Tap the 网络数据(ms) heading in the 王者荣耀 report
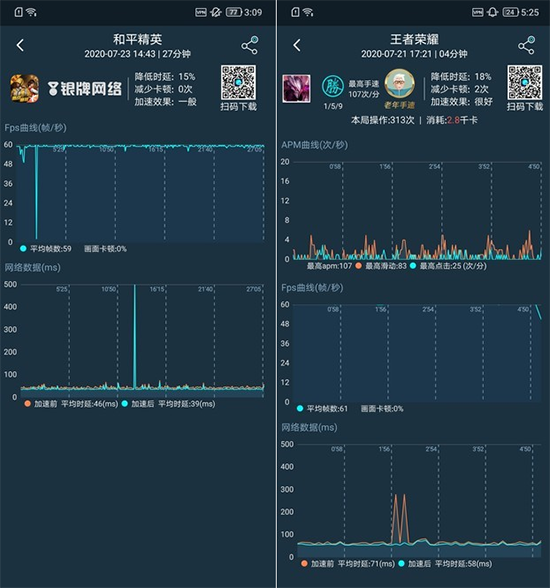This screenshot has height=588, width=550. (x=309, y=428)
